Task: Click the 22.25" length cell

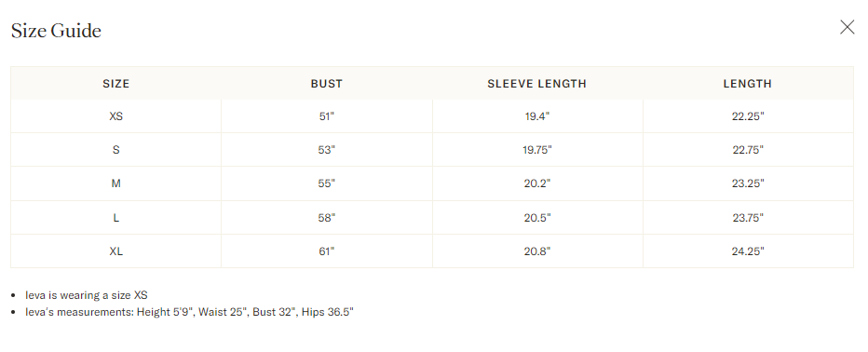Action: point(748,116)
